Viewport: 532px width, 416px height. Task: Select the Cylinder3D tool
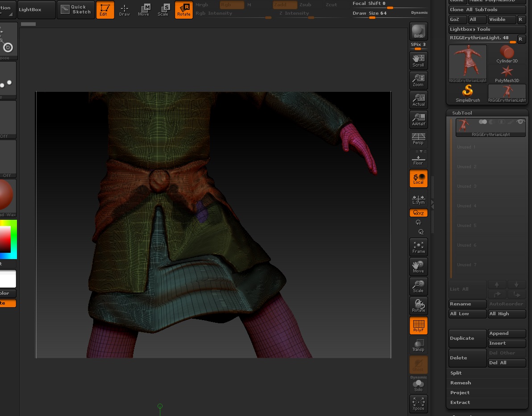coord(507,54)
